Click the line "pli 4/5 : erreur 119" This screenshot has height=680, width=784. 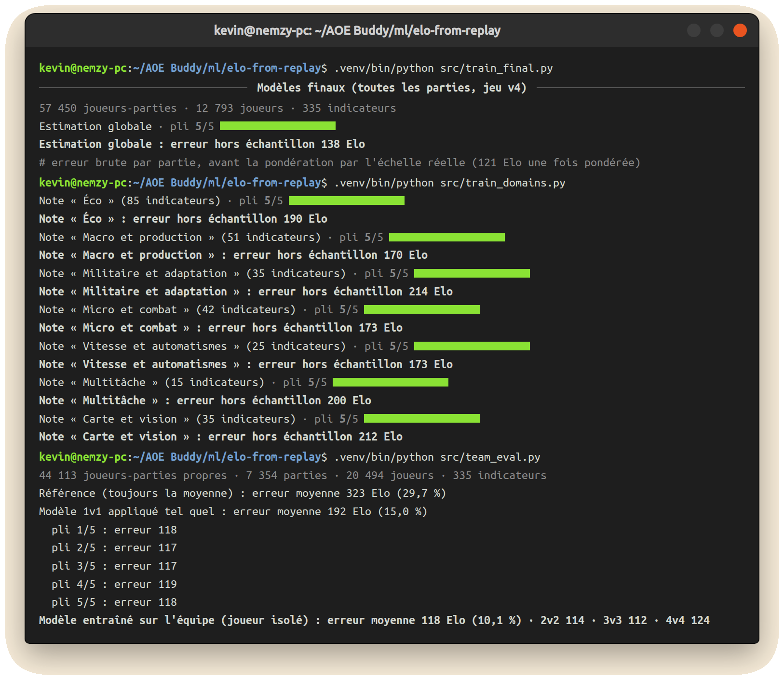click(x=114, y=584)
